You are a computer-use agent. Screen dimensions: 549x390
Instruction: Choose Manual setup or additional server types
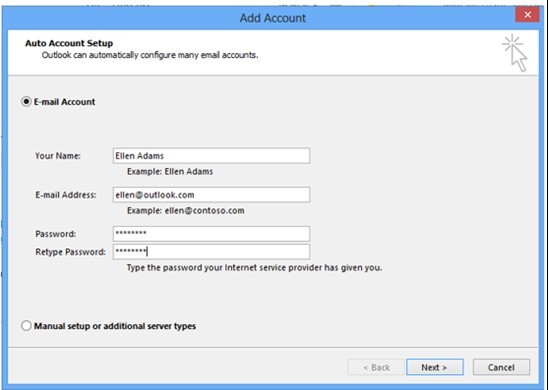pyautogui.click(x=26, y=326)
